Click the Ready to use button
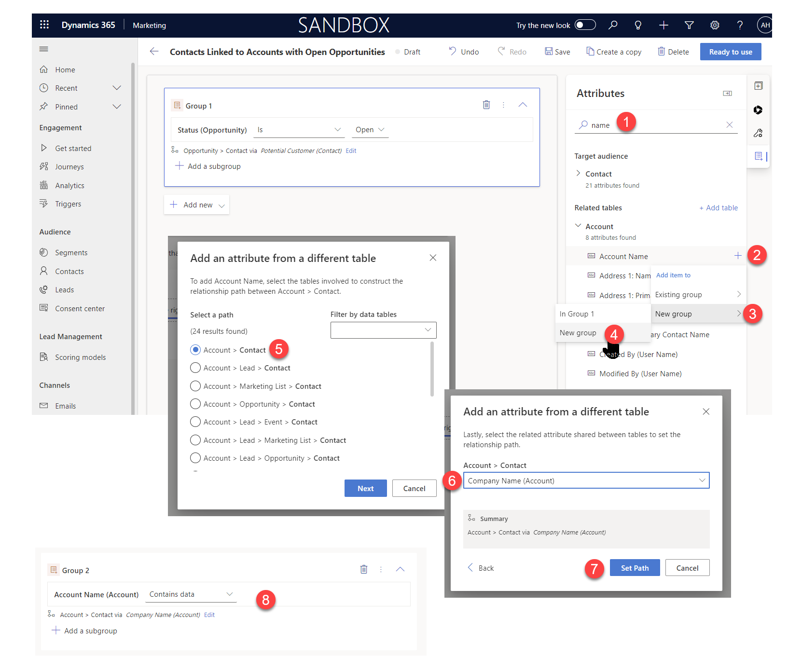This screenshot has width=788, height=672. click(730, 52)
